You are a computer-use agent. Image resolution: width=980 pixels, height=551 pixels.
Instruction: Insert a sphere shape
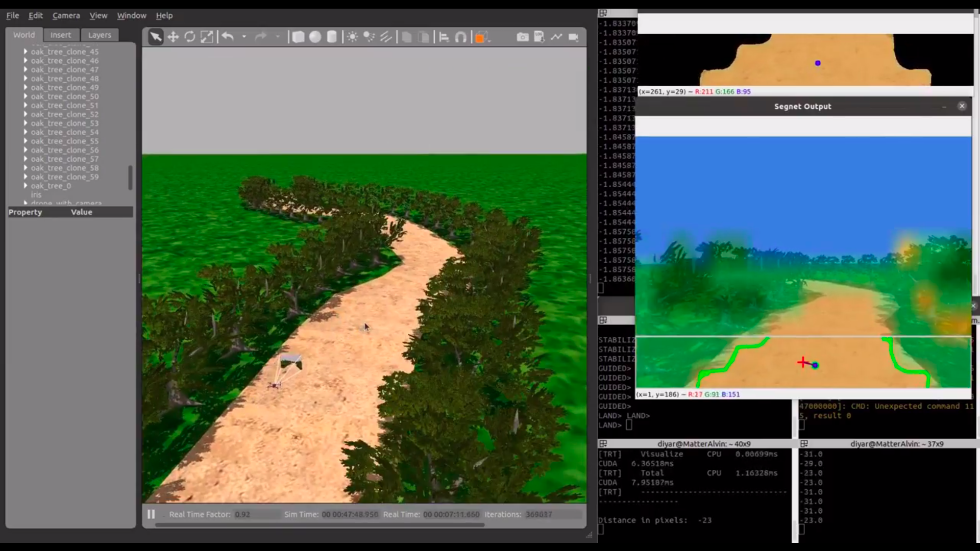pos(315,37)
